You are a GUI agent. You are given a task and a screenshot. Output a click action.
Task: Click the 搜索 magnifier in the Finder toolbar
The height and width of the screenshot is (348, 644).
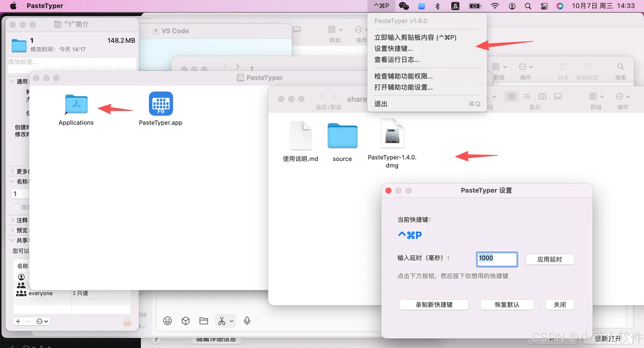[x=621, y=67]
